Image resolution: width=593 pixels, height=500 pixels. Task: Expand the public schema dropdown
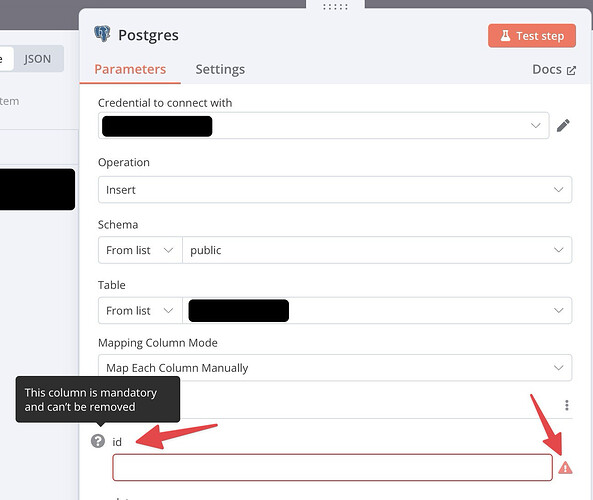click(377, 250)
